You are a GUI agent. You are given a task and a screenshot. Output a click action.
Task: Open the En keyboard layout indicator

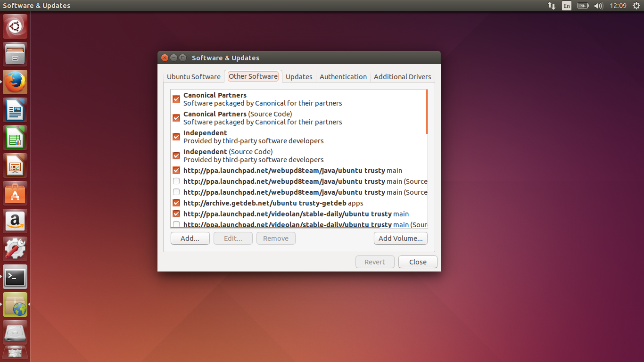click(567, 6)
